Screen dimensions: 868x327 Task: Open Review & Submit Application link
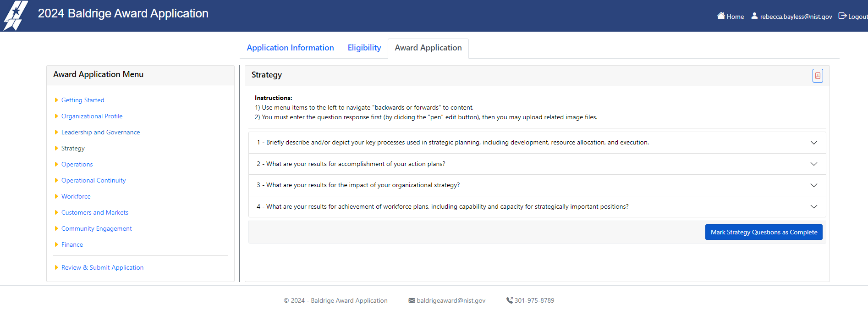point(102,267)
